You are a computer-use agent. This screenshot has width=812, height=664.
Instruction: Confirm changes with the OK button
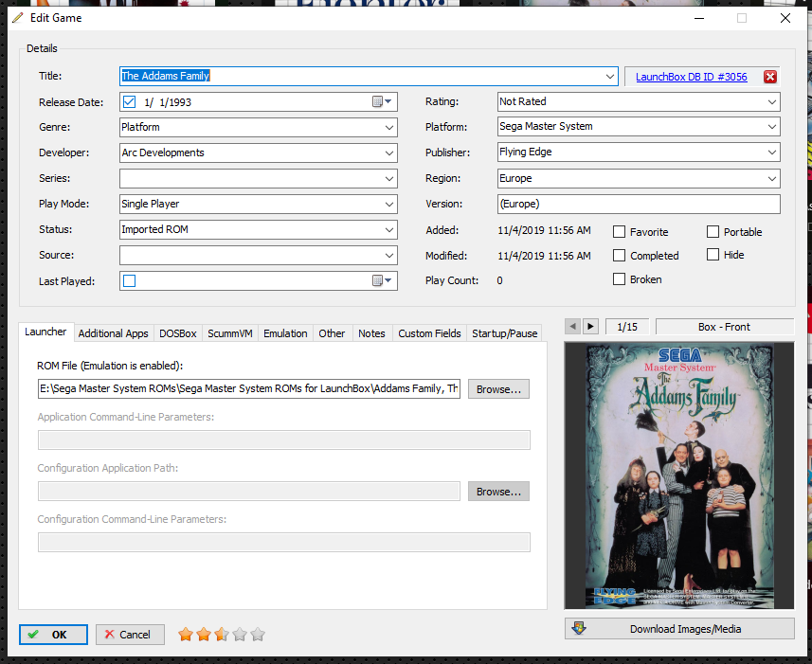click(x=53, y=635)
